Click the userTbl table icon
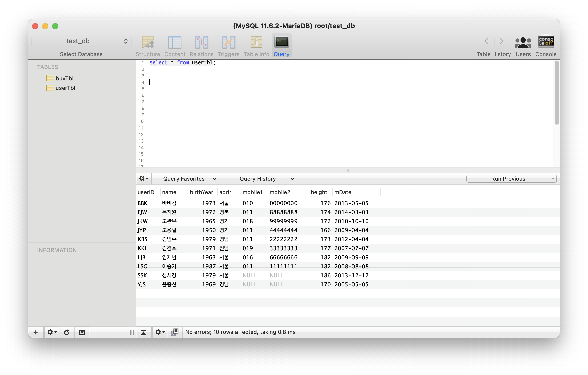This screenshot has height=375, width=588. pyautogui.click(x=50, y=88)
